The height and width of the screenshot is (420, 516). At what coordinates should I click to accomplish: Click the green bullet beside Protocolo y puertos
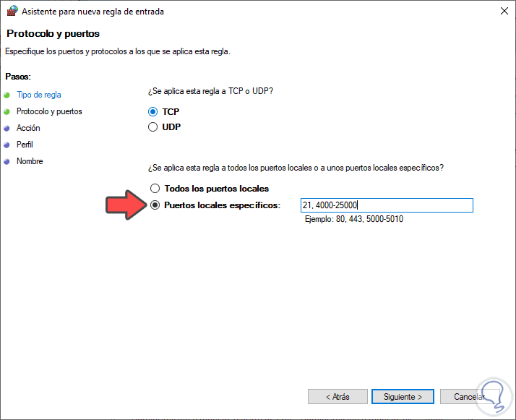[7, 111]
